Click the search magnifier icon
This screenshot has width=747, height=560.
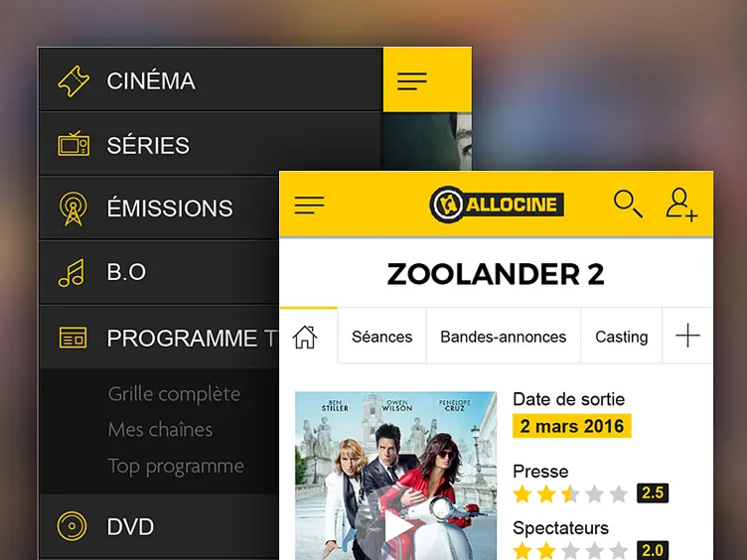628,204
